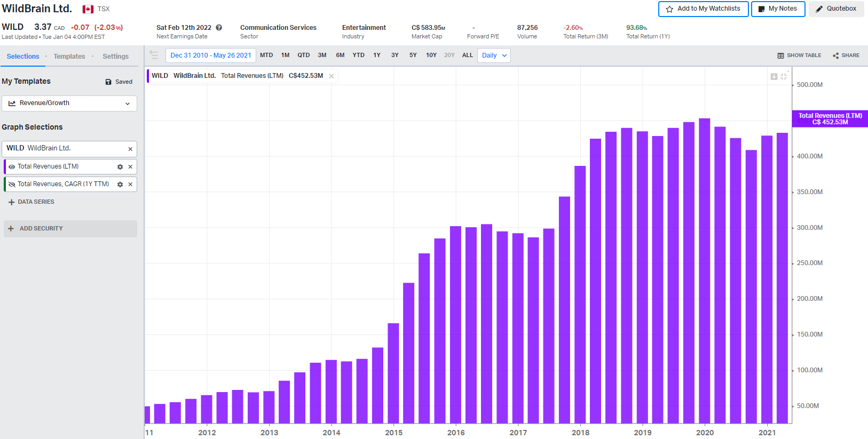The image size is (868, 439).
Task: Remove WILD WildBrain Ltd. security
Action: tap(130, 149)
